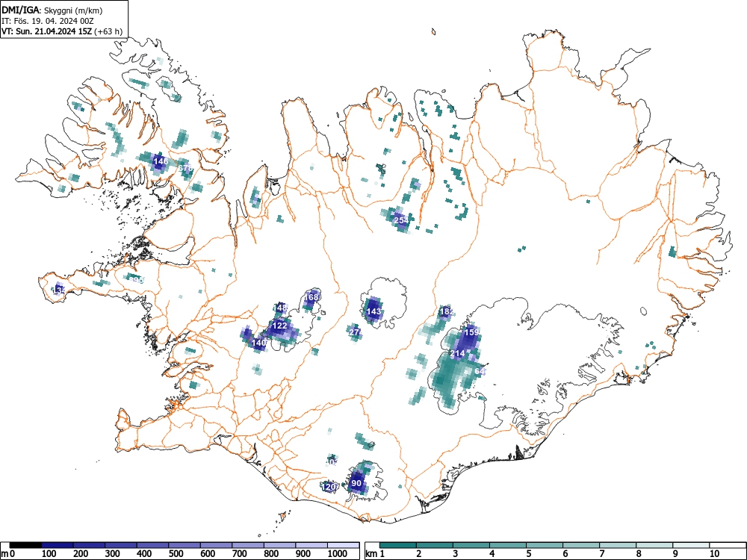Click the '159' visibility label
Screen dimensions: 747x560
[471, 332]
